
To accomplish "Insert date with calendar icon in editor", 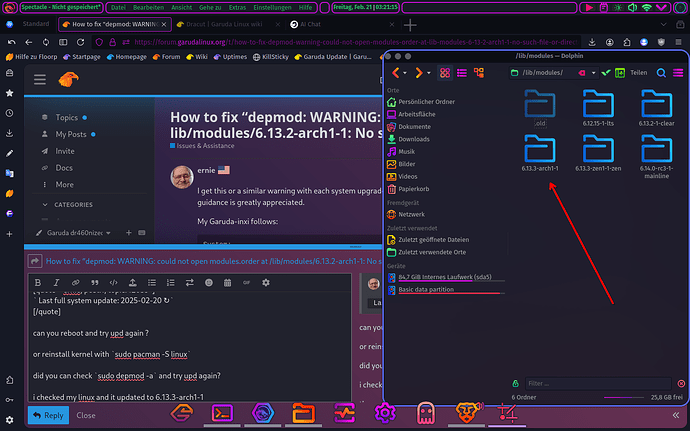I will pyautogui.click(x=228, y=283).
